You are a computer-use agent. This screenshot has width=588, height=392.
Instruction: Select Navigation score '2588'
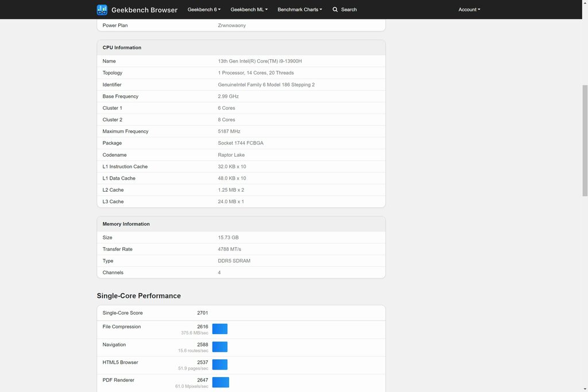coord(203,344)
